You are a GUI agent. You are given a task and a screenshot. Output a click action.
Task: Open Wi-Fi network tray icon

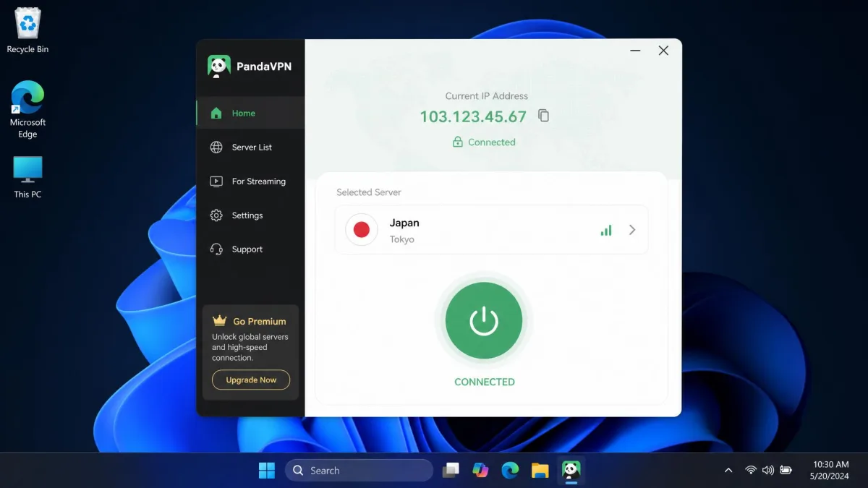(x=751, y=471)
